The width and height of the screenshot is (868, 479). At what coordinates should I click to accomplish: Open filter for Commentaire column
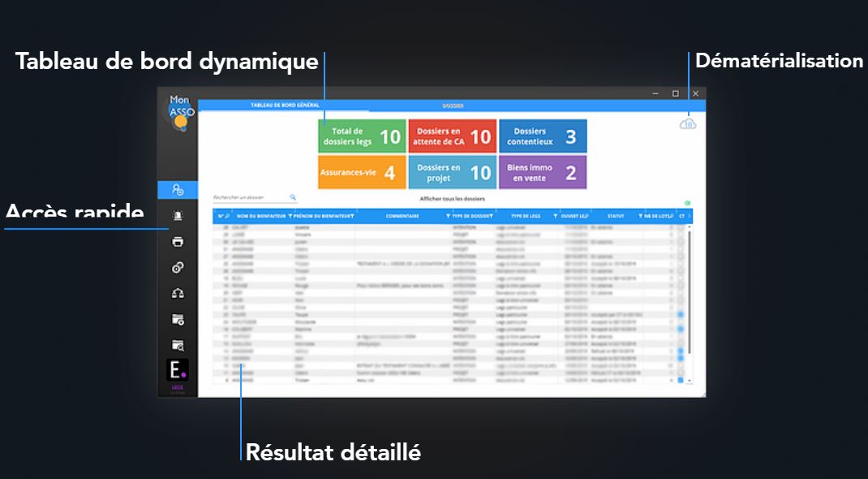click(x=448, y=216)
